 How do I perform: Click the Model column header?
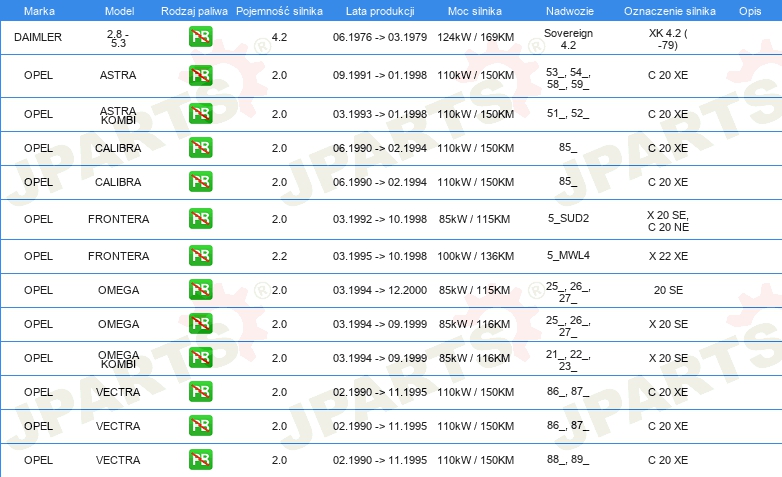point(120,11)
